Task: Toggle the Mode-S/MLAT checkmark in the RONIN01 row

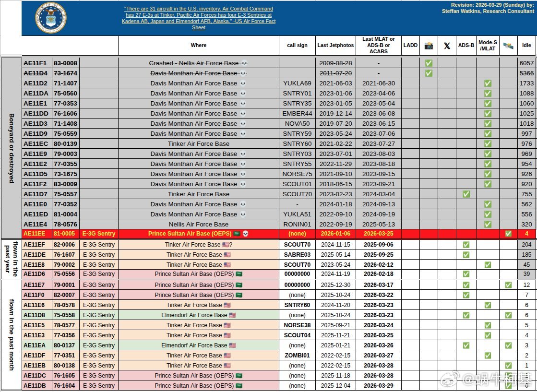Action: click(x=488, y=225)
